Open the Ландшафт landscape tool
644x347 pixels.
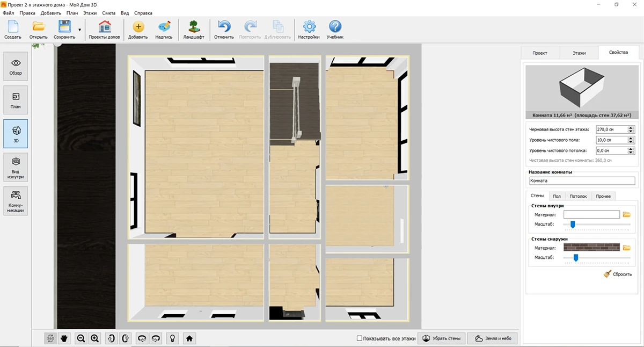coord(193,30)
